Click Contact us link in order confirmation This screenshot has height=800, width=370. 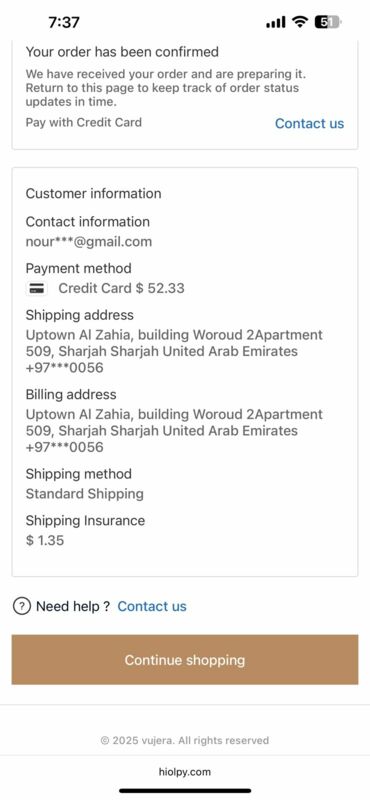click(309, 123)
